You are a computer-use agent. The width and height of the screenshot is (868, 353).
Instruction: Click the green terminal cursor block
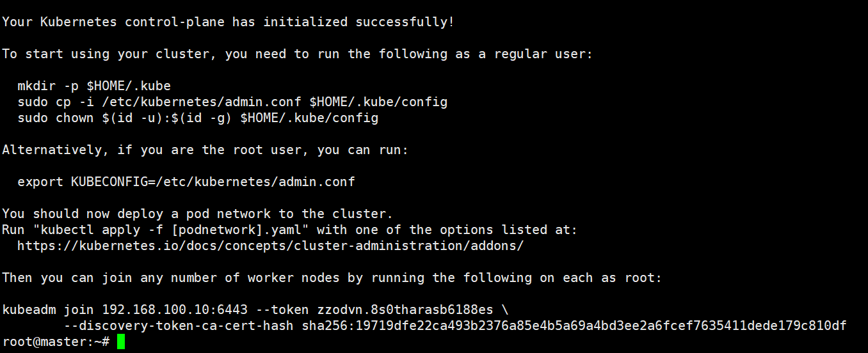[x=121, y=342]
